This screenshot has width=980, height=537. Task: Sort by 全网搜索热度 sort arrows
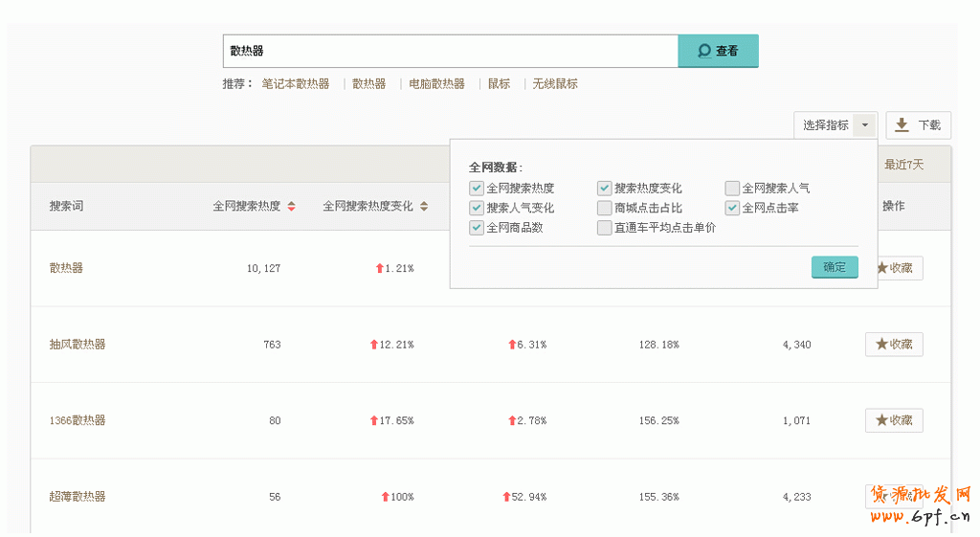(x=291, y=207)
